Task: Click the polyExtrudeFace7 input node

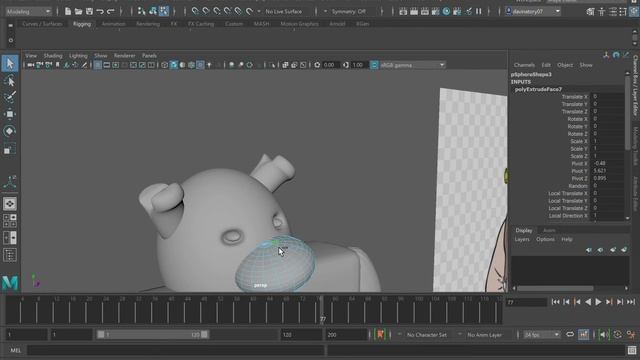Action: [538, 89]
